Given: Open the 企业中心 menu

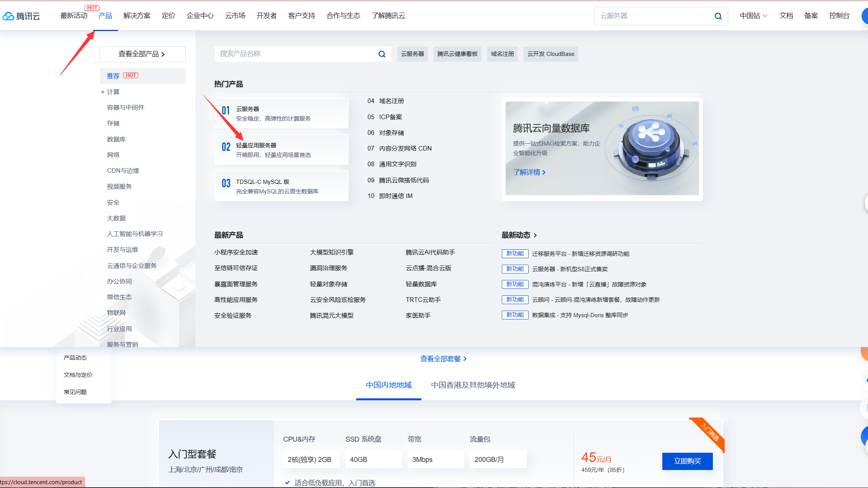Looking at the screenshot, I should pyautogui.click(x=200, y=16).
